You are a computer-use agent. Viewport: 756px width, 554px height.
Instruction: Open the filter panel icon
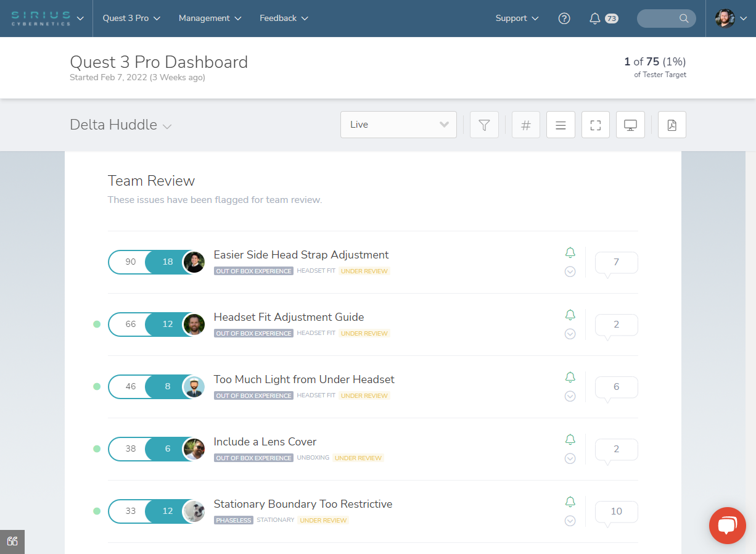(x=484, y=125)
